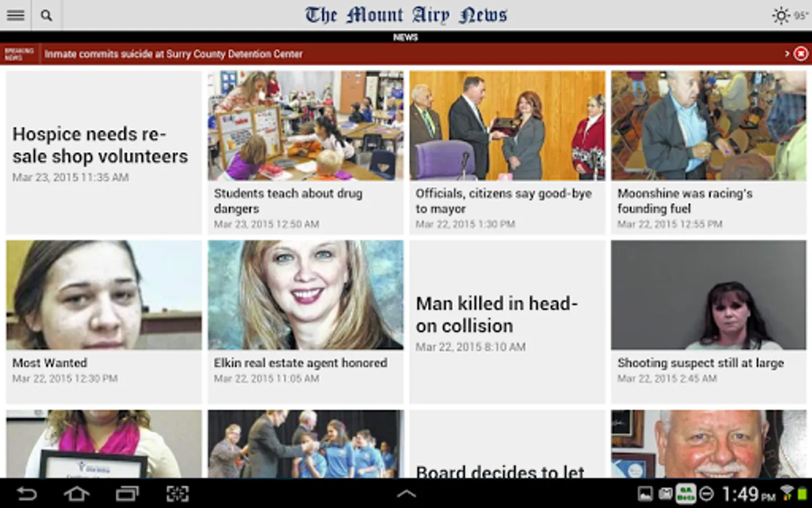The width and height of the screenshot is (812, 508).
Task: Open Moonshine was racing's founding fuel
Action: pyautogui.click(x=685, y=201)
